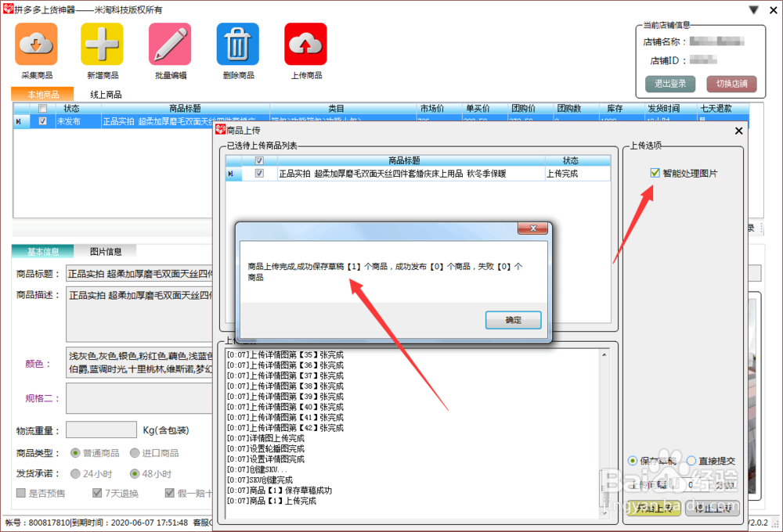Toggle the select-all checkbox in main product table header
This screenshot has width=783, height=532.
pyautogui.click(x=42, y=108)
